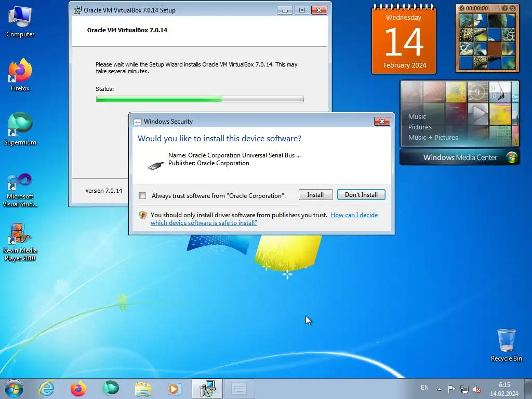Click the Show desktop strip

pyautogui.click(x=528, y=389)
